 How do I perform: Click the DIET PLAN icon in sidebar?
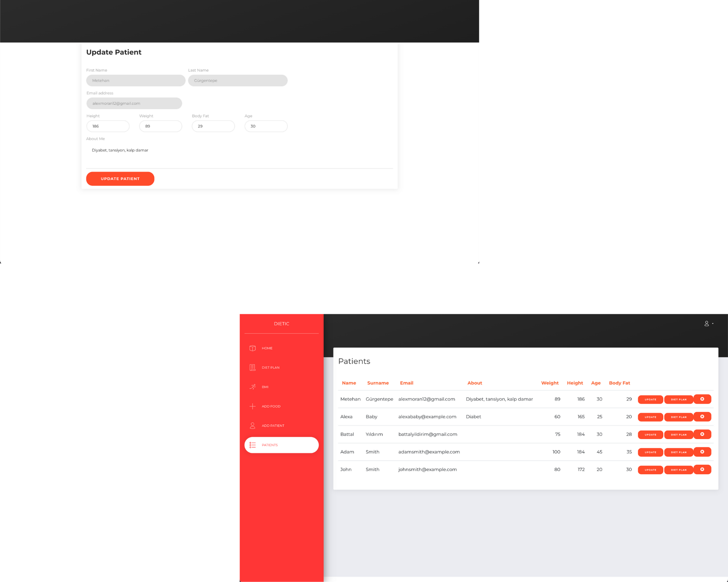click(252, 367)
